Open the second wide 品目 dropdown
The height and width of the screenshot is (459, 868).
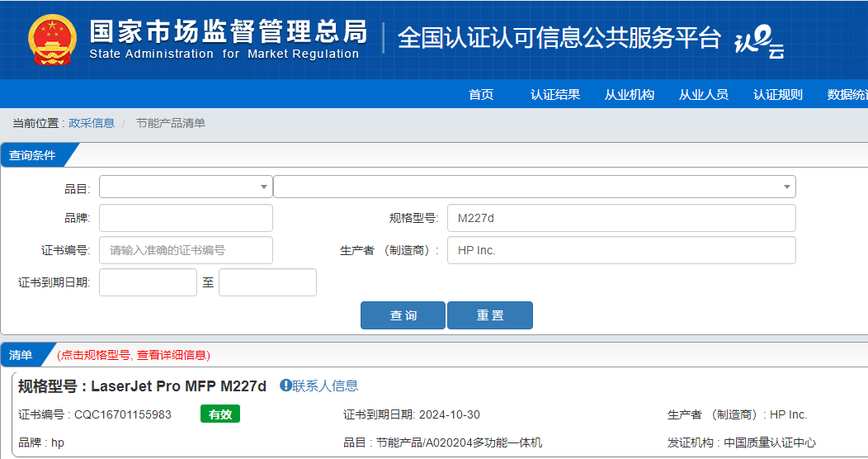click(x=535, y=187)
